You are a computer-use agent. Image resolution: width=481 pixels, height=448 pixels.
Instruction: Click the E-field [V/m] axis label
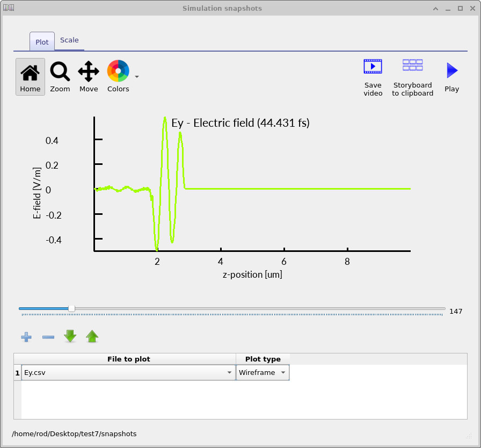(x=37, y=193)
